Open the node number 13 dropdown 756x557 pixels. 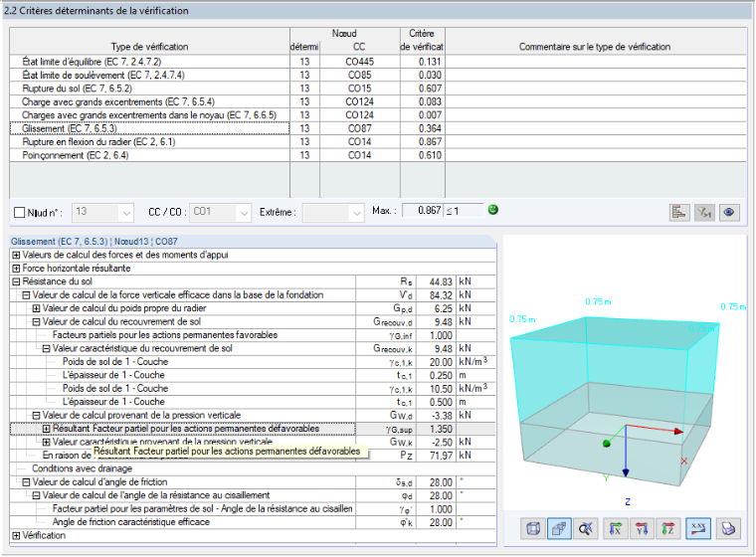pyautogui.click(x=102, y=212)
